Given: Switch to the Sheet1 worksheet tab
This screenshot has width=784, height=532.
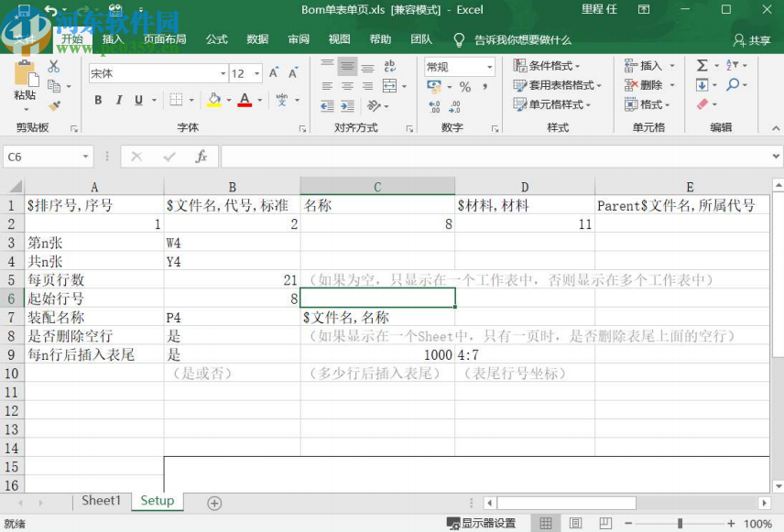Looking at the screenshot, I should [102, 501].
